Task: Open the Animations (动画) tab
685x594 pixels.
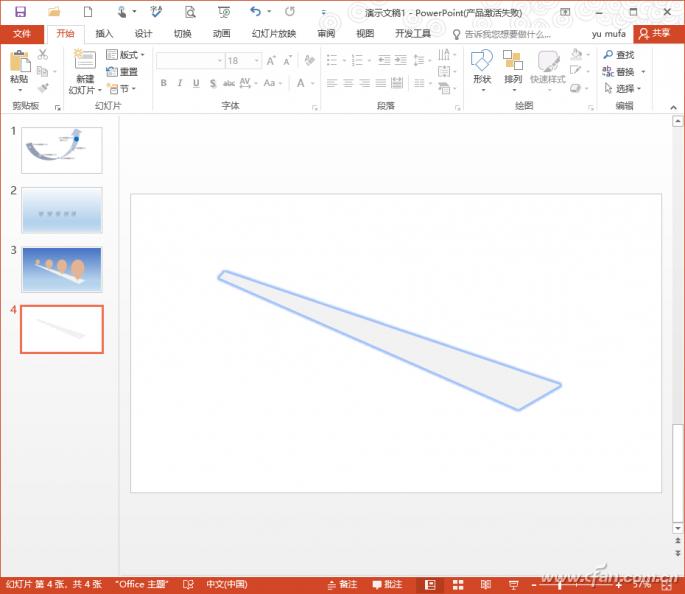Action: click(x=221, y=33)
